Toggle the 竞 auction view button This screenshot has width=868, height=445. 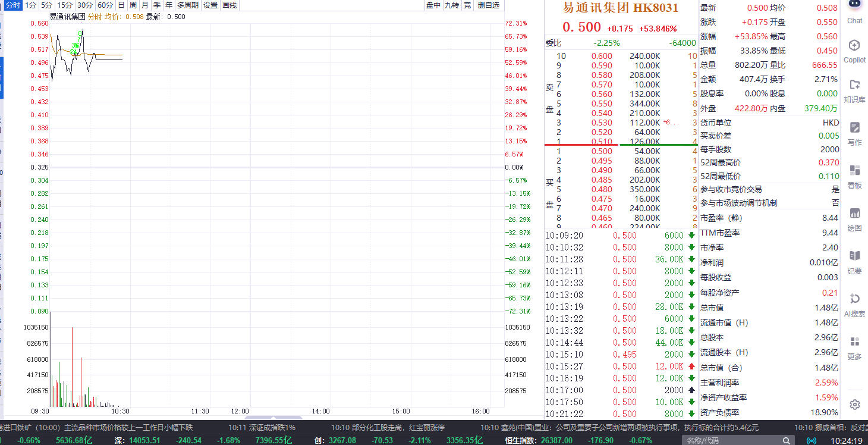coord(467,5)
